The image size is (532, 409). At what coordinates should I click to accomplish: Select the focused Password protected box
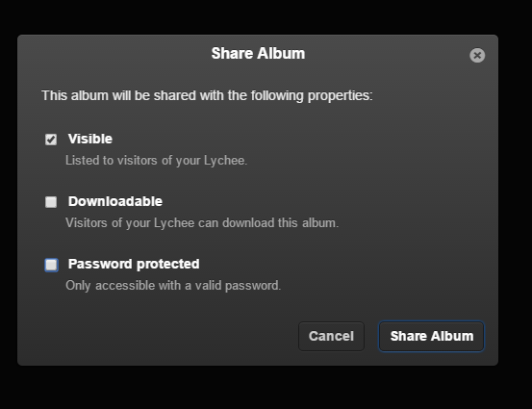tap(51, 265)
